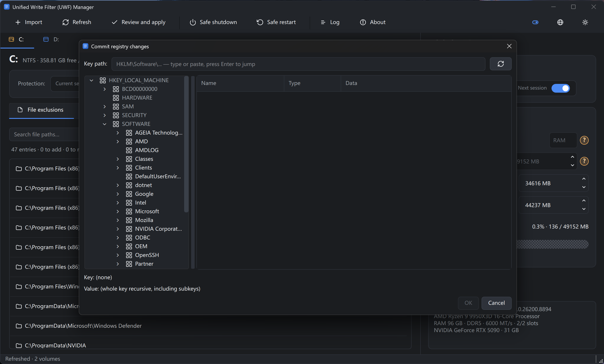Expand the BCD00000000 key
The height and width of the screenshot is (364, 604).
105,89
